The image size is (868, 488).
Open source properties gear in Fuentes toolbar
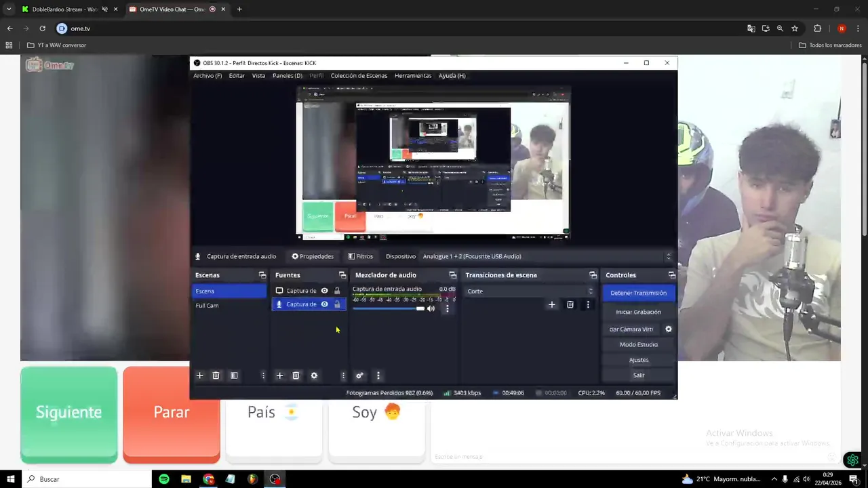314,375
